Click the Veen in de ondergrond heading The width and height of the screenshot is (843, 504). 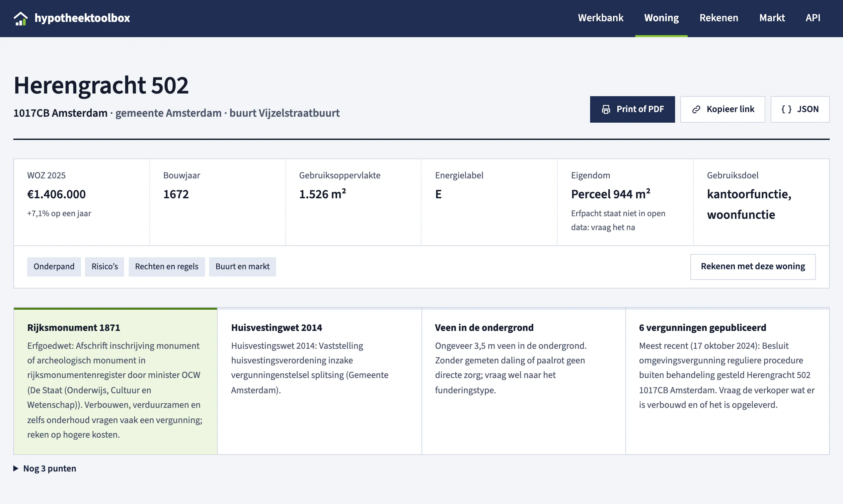point(484,328)
